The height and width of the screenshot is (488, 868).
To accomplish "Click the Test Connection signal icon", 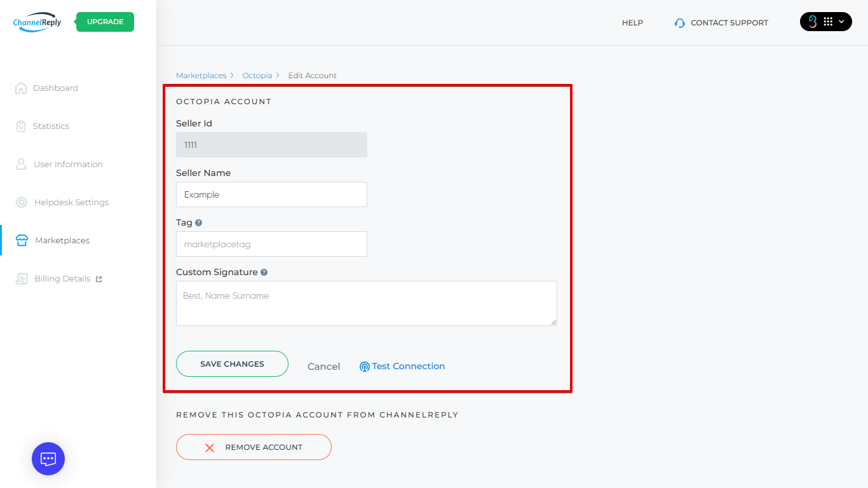I will (365, 367).
